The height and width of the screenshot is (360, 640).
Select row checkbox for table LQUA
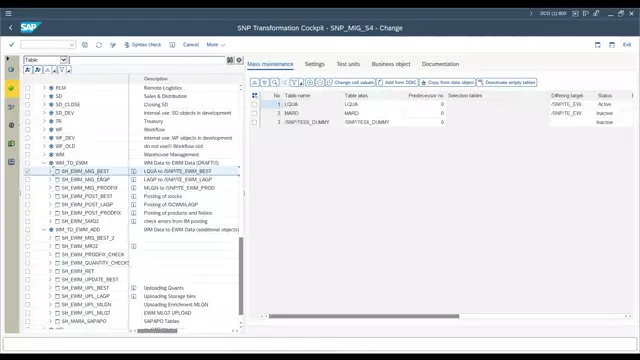pyautogui.click(x=254, y=104)
